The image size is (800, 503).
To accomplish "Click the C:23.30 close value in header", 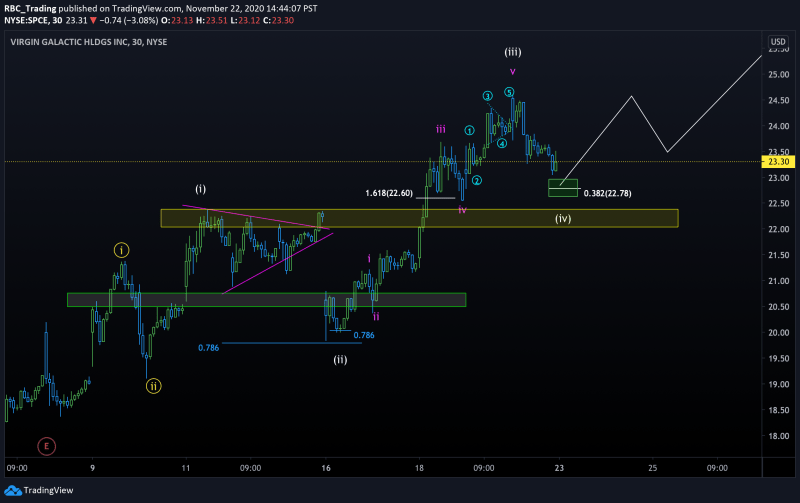I will [279, 20].
